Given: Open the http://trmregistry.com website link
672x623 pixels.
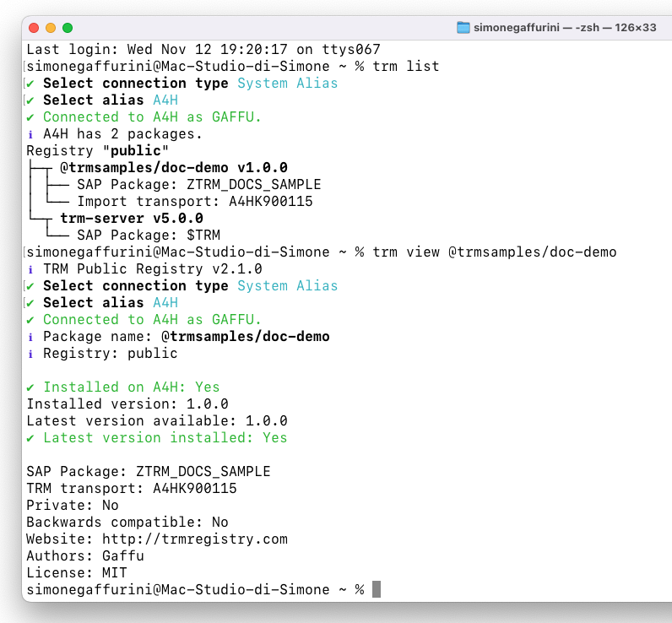Looking at the screenshot, I should click(x=194, y=539).
